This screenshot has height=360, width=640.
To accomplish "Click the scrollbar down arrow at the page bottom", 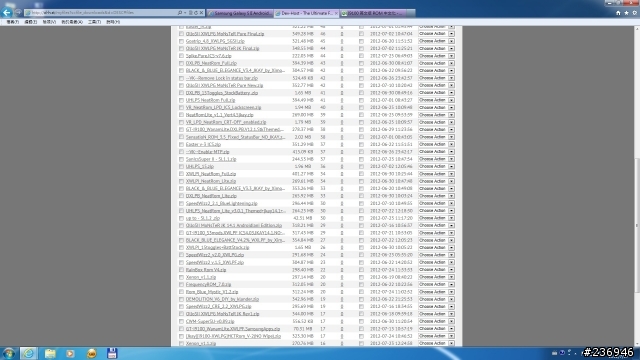I will 637,344.
